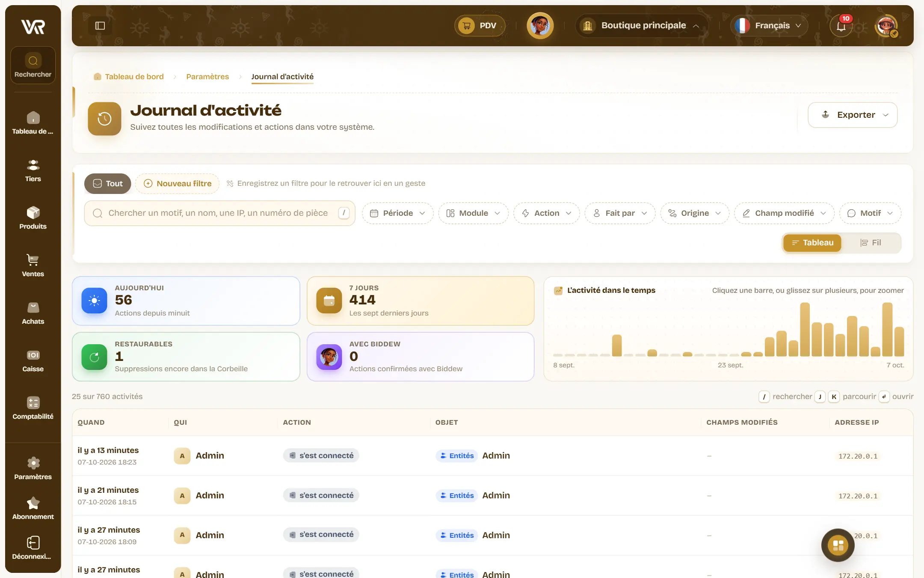Expand the Origine filter dropdown

(694, 213)
